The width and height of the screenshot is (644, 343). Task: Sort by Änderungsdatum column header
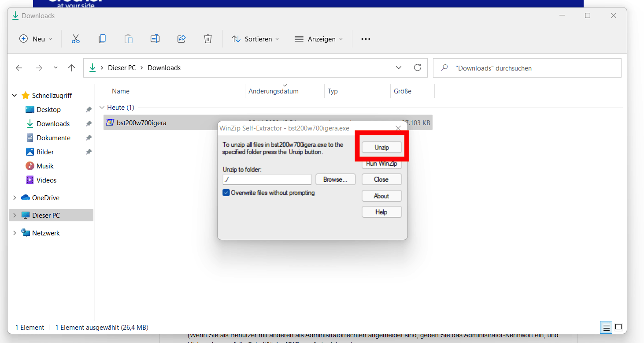click(274, 91)
